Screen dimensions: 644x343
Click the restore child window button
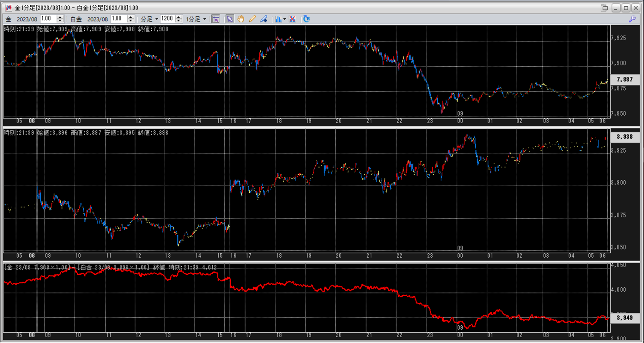pyautogui.click(x=604, y=8)
